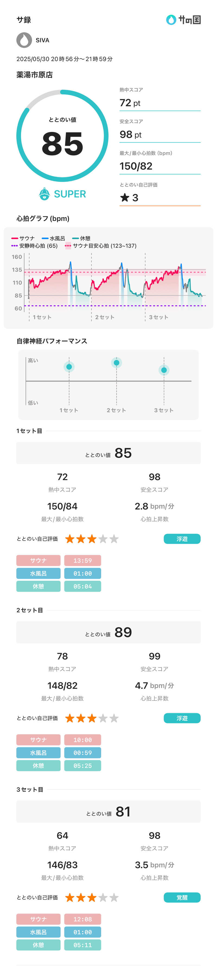Click the SUPER mascot hat icon

click(44, 194)
